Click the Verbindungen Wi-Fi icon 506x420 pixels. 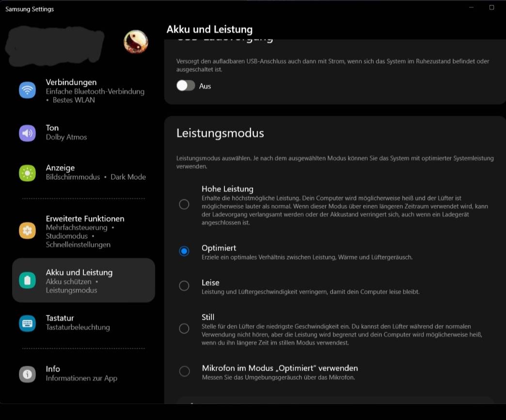[27, 90]
